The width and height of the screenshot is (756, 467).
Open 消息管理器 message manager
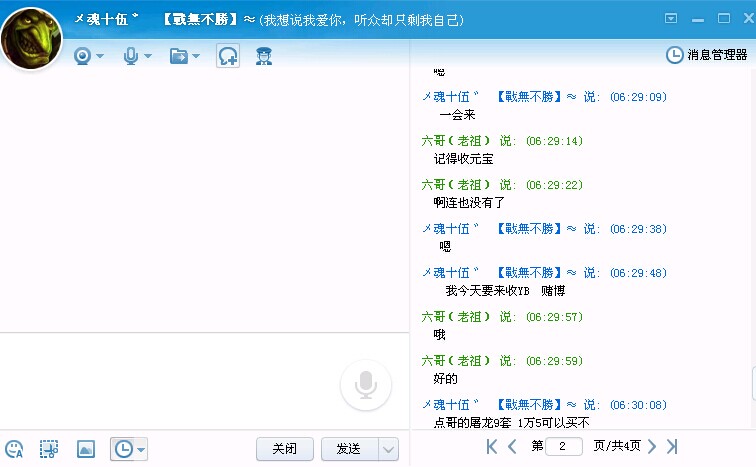pyautogui.click(x=708, y=55)
